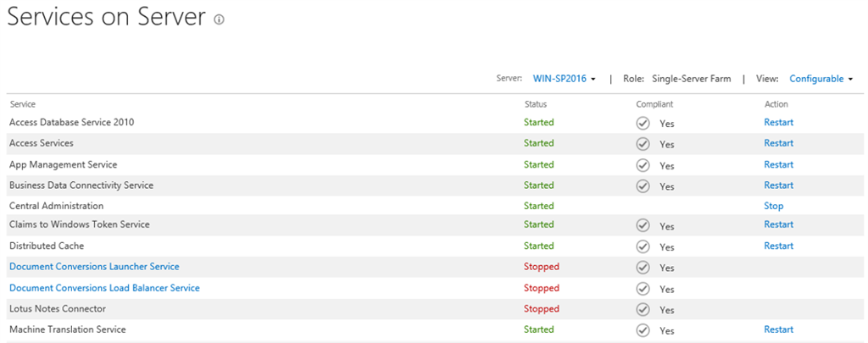
Task: Open Document Conversions Launcher Service link
Action: tap(94, 267)
